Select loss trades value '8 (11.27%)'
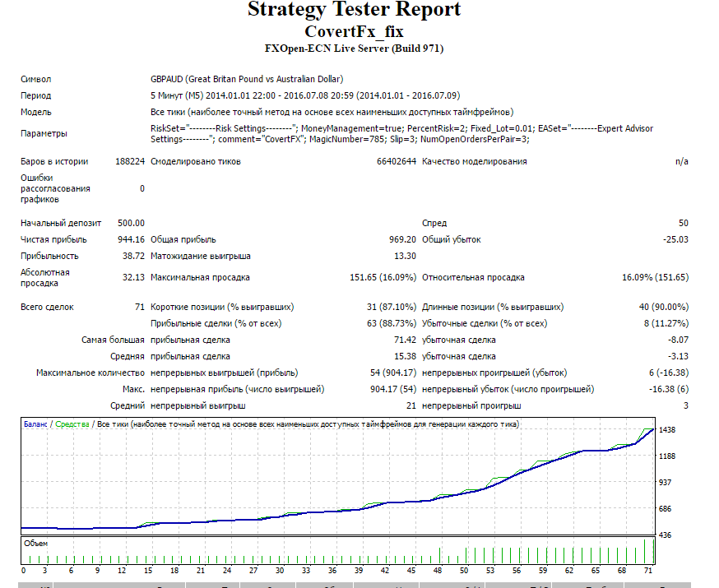Image resolution: width=719 pixels, height=588 pixels. coord(666,323)
